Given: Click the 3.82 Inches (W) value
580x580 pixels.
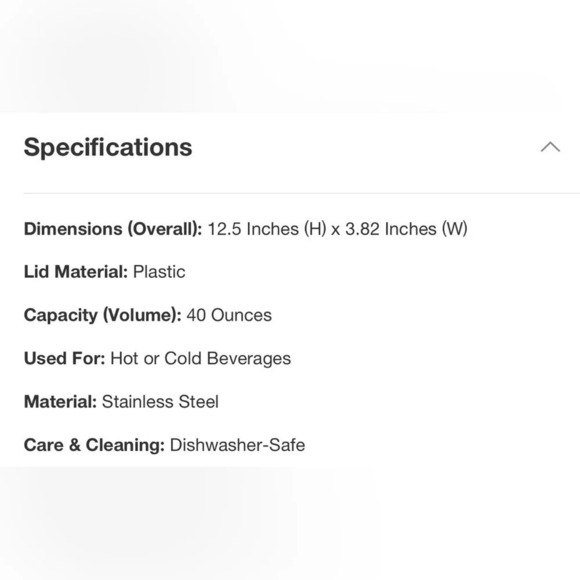Looking at the screenshot, I should point(406,229).
